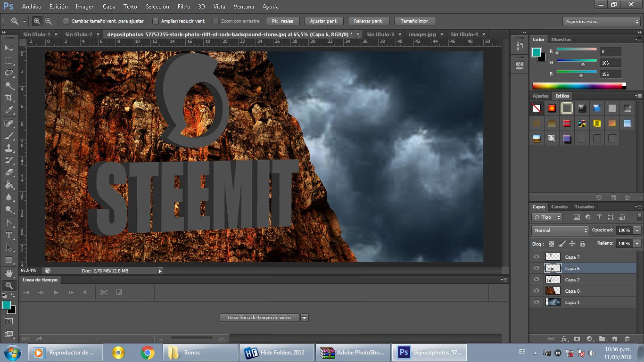Open the Capa menu
The width and height of the screenshot is (644, 362).
click(109, 7)
